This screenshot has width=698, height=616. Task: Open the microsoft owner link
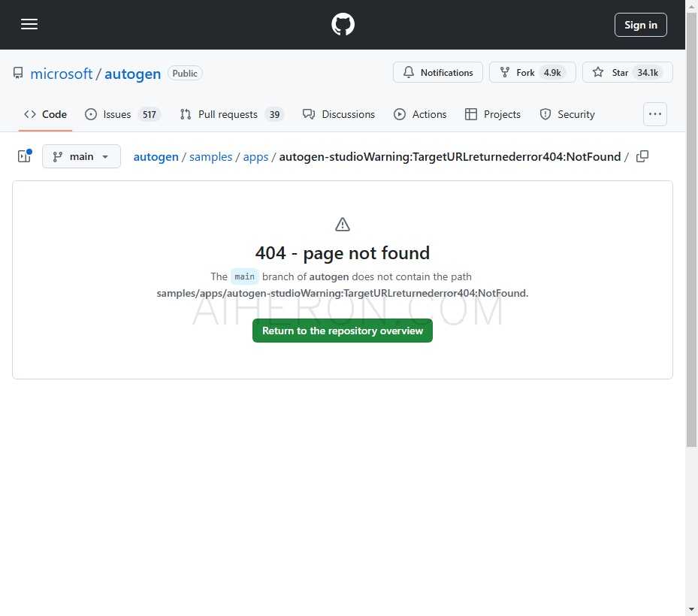[61, 74]
